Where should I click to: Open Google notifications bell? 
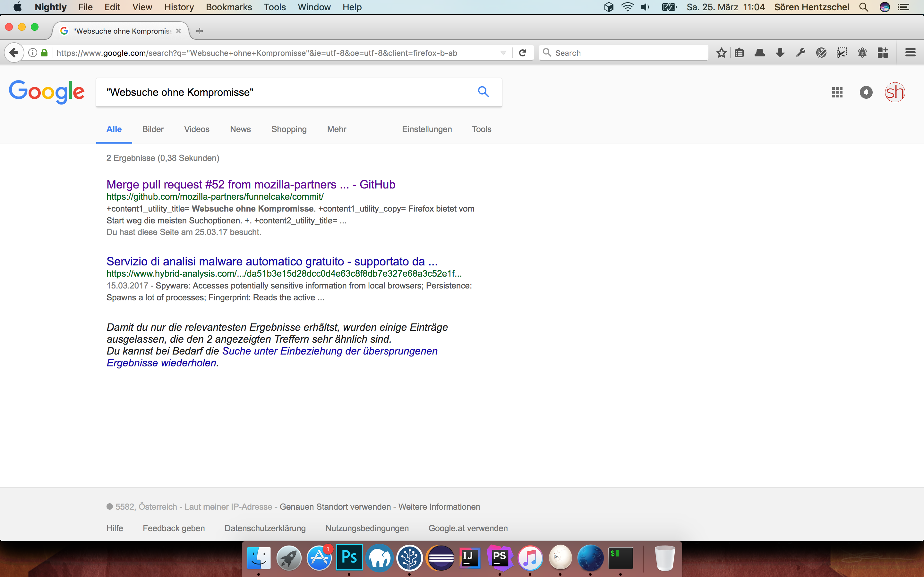(x=866, y=92)
